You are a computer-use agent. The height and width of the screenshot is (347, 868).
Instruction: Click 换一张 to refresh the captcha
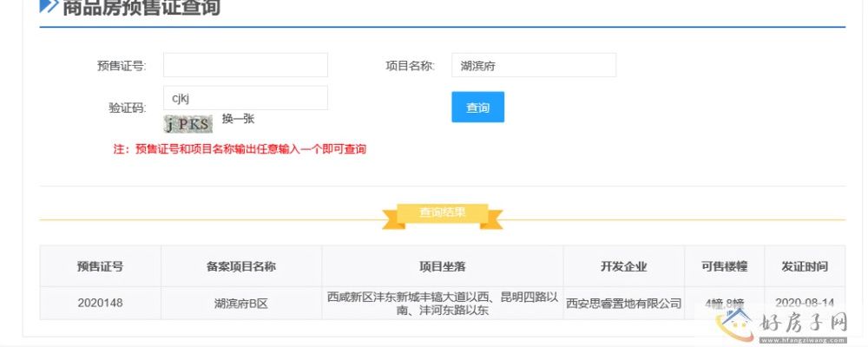238,119
